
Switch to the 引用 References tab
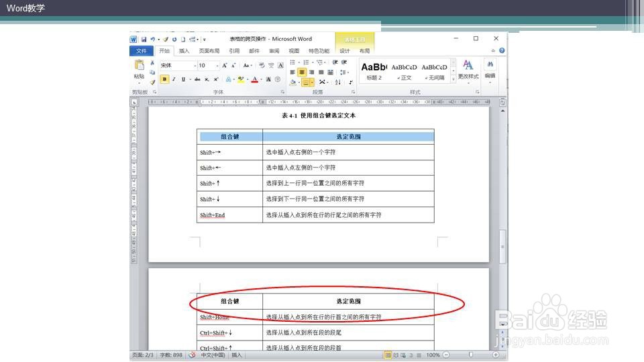pos(234,51)
